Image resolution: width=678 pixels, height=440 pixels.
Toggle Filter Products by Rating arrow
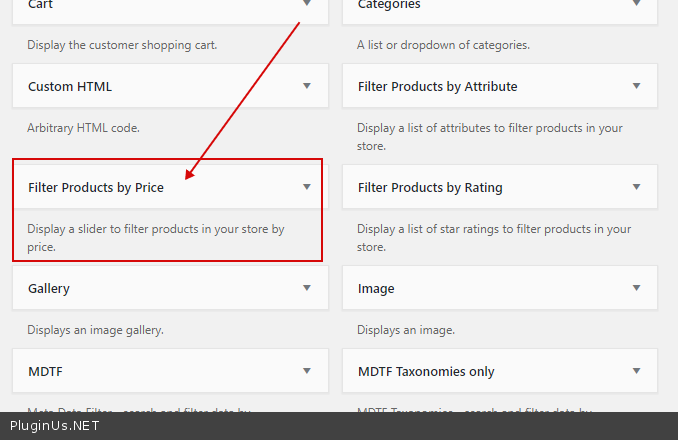pos(637,187)
